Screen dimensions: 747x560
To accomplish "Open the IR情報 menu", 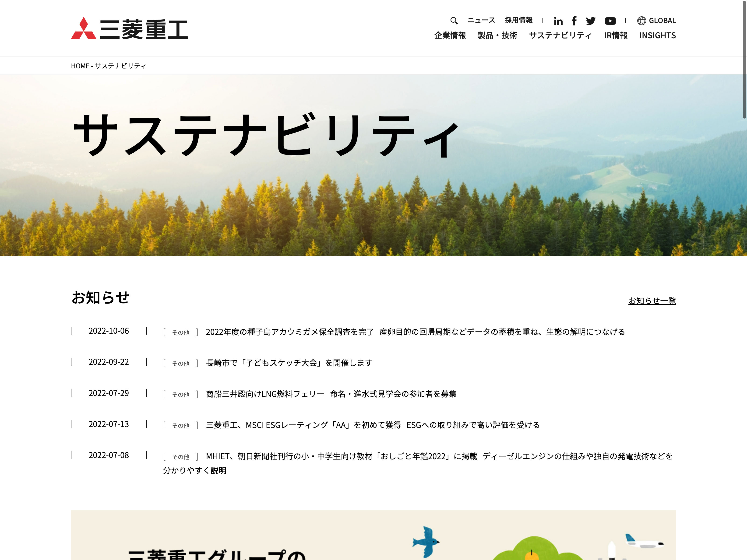I will [x=616, y=35].
